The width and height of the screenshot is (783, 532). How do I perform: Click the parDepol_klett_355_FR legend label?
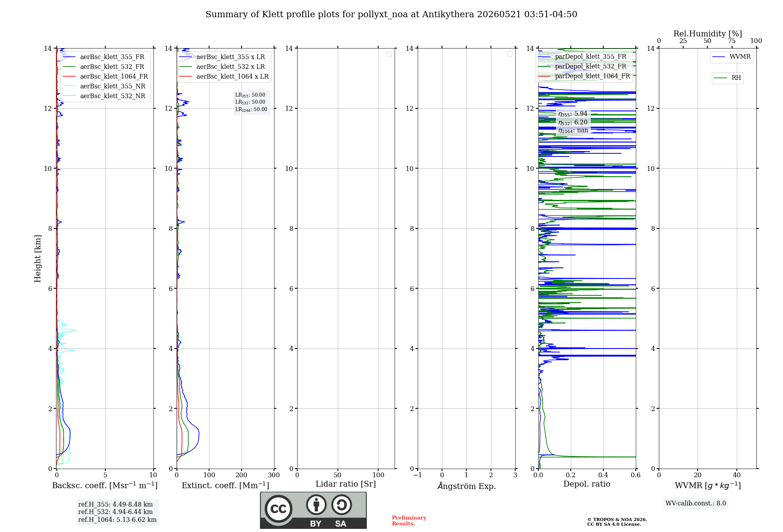pyautogui.click(x=591, y=57)
